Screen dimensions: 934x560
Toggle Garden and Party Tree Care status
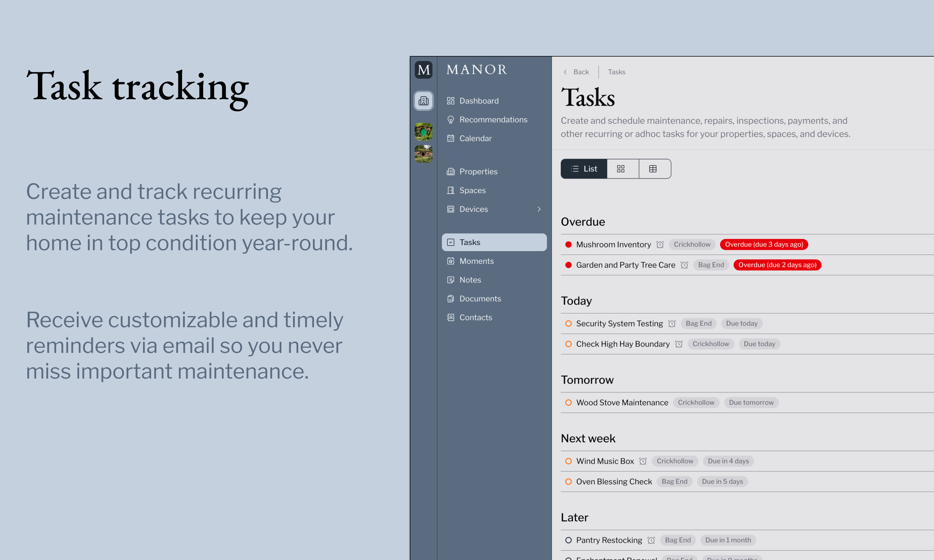(x=568, y=265)
